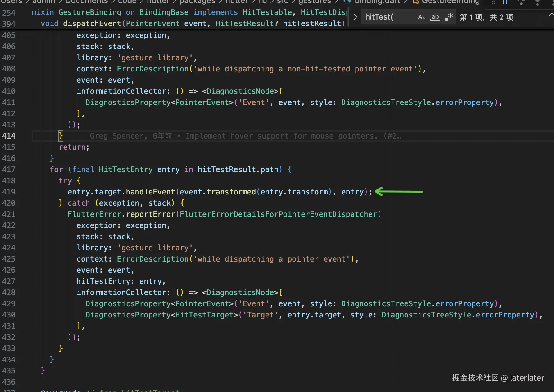
Task: Click "FlutterError.reportError" on line 421
Action: pos(121,214)
